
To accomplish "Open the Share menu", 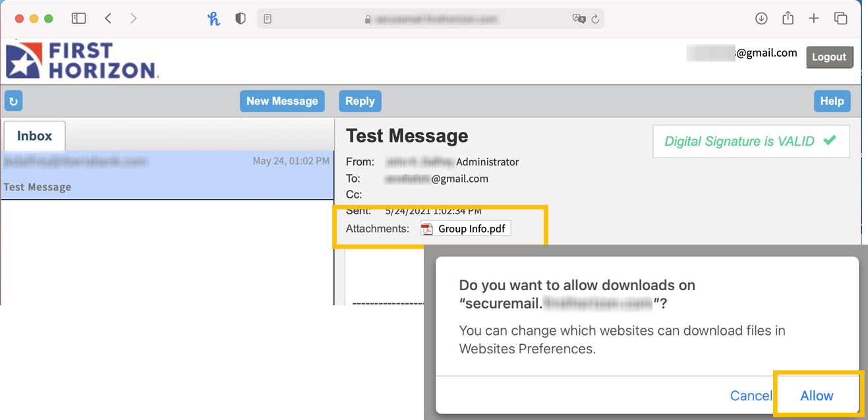I will (788, 18).
